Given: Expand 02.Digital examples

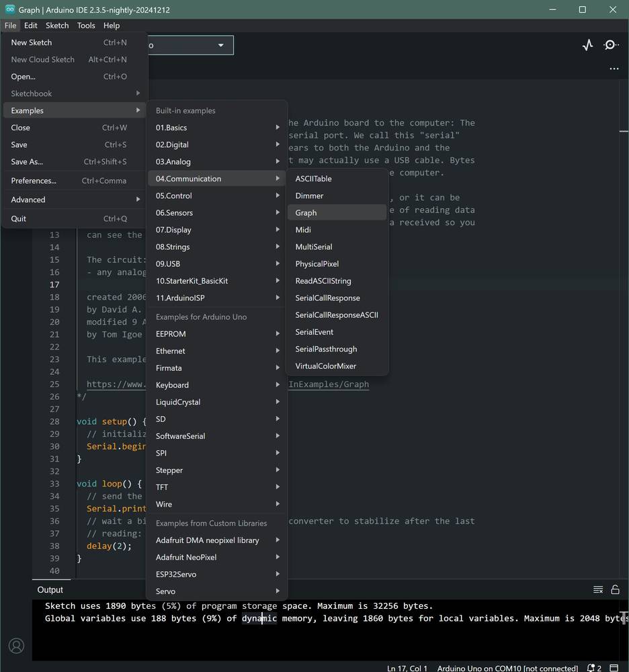Looking at the screenshot, I should click(x=217, y=144).
